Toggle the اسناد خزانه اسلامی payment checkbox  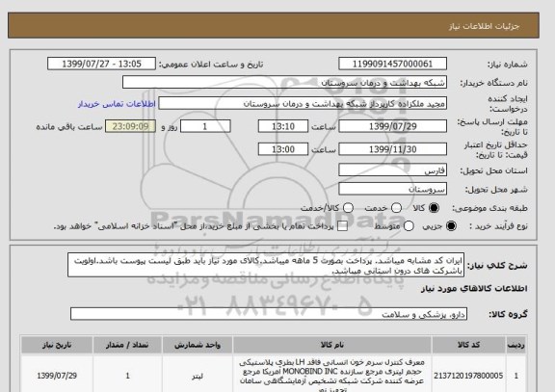tap(342, 226)
